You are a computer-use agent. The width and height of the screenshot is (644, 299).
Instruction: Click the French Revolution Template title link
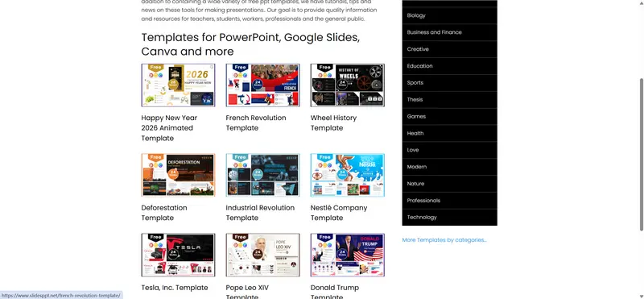pos(256,123)
